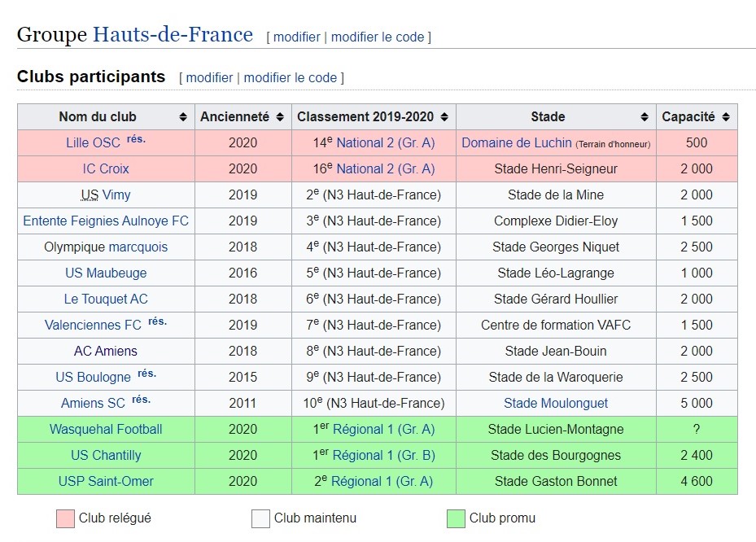Viewport: 756px width, 542px height.
Task: Click Régional 1 (Gr. B) link
Action: 383,456
